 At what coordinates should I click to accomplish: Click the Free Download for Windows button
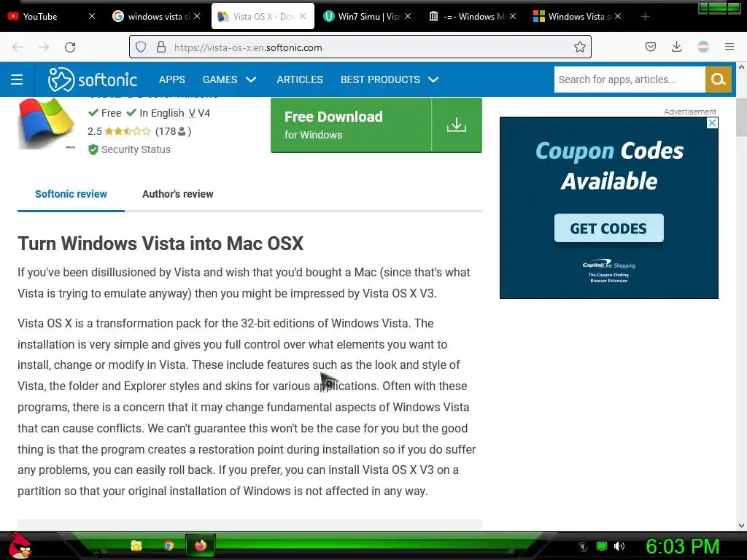(376, 125)
